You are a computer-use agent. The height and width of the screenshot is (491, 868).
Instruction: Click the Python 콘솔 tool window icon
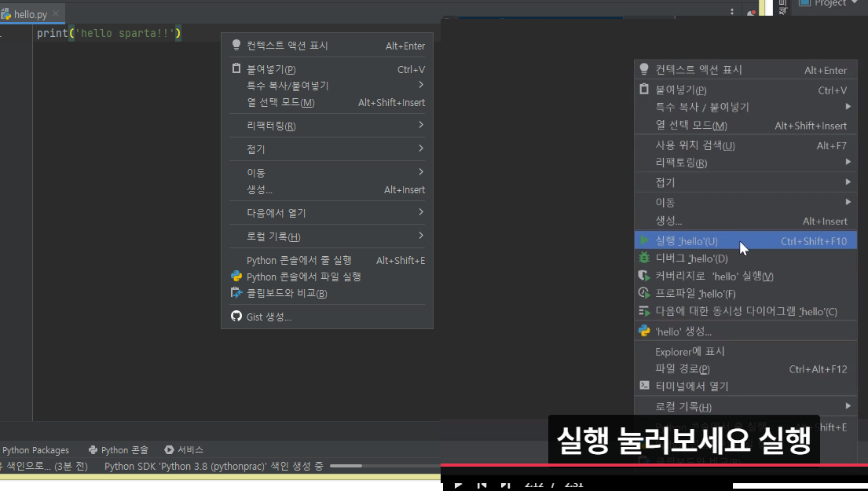93,450
